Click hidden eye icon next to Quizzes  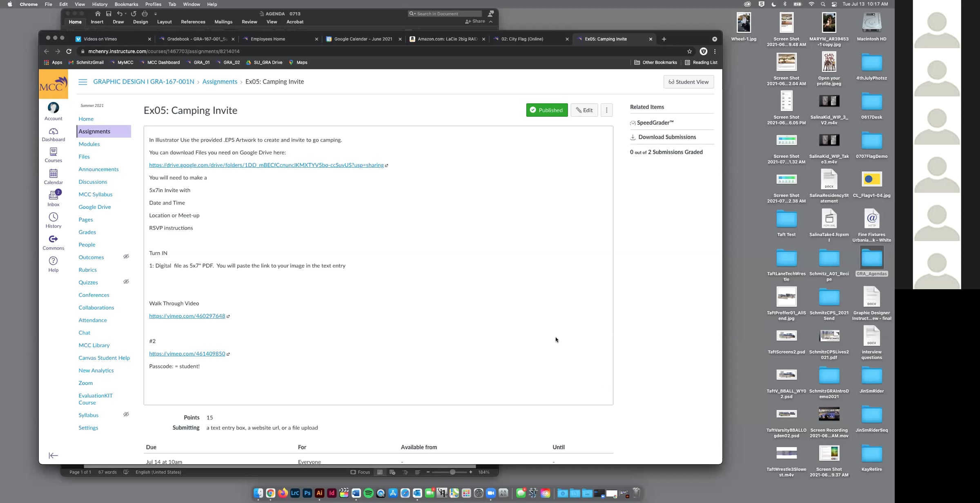(126, 282)
